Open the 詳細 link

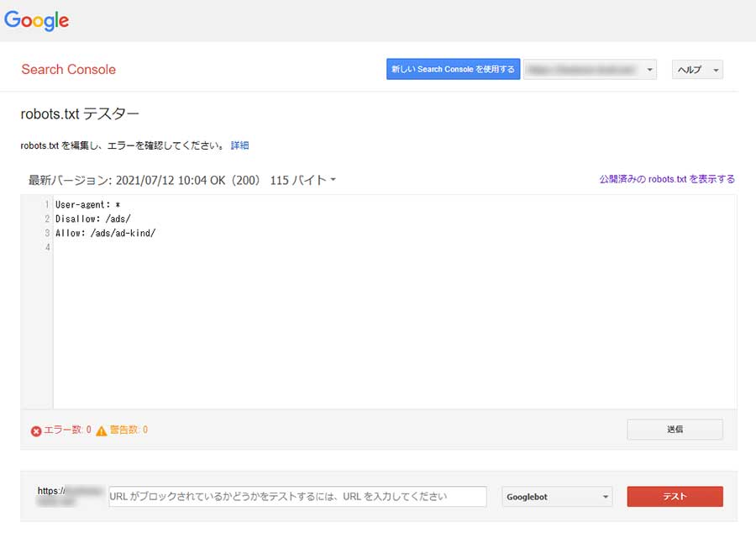[x=239, y=145]
